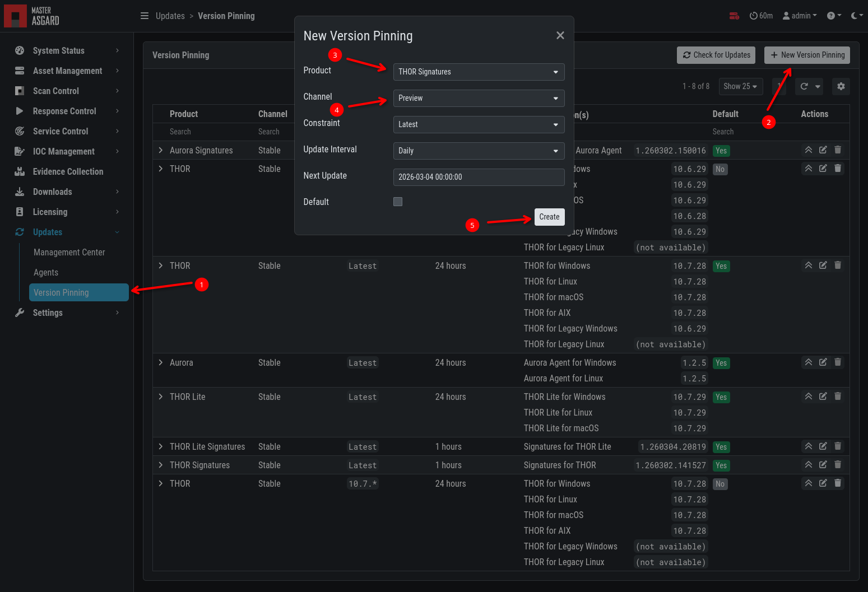Open the auto-refresh dropdown caret
The image size is (868, 592).
818,86
